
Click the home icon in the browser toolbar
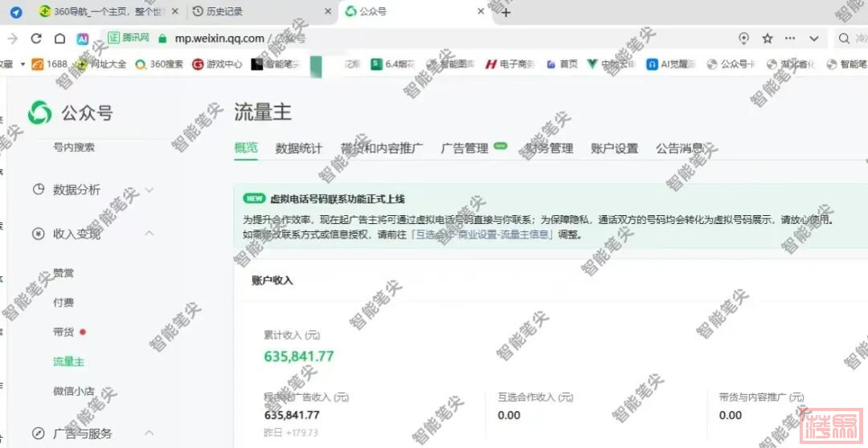pos(59,39)
